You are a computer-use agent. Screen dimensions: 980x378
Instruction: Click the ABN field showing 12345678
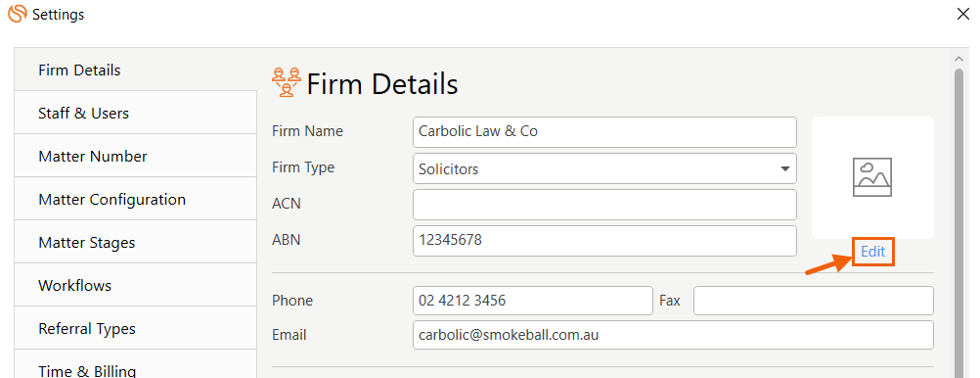coord(604,241)
